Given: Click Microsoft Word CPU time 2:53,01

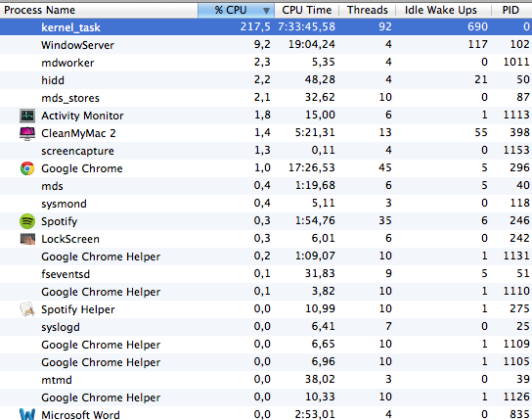Looking at the screenshot, I should 315,414.
